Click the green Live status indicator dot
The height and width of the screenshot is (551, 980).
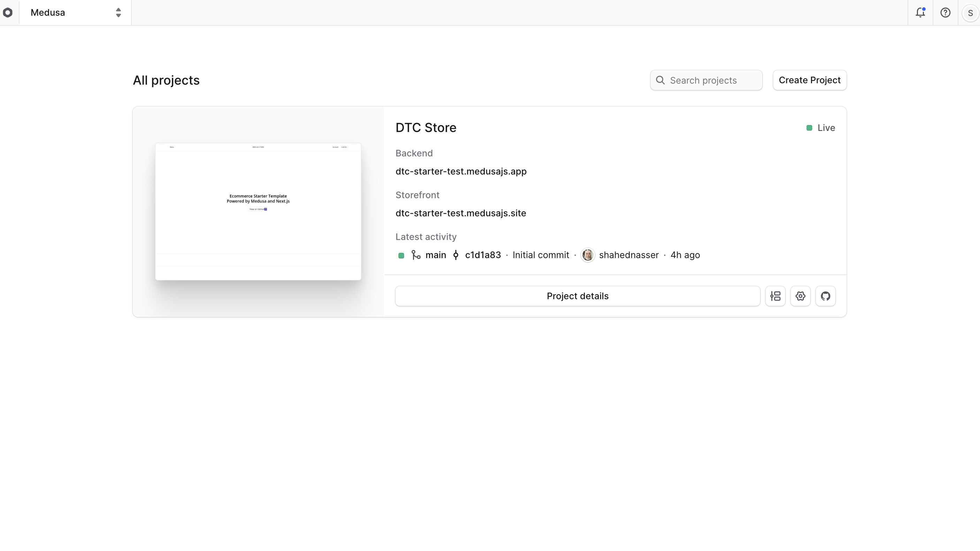[x=809, y=128]
